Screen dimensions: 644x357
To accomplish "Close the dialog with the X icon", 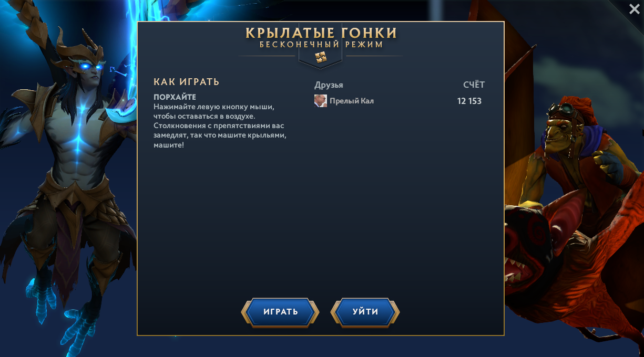I will click(634, 8).
